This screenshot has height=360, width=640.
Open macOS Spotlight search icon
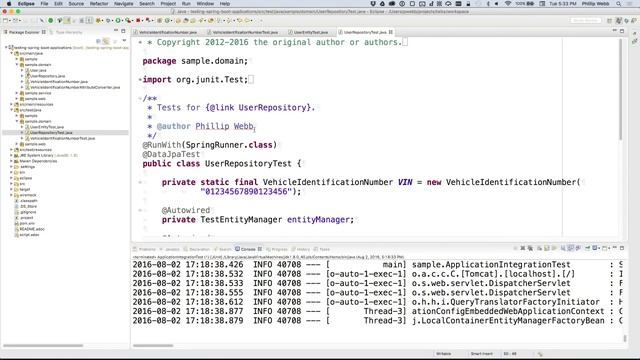tap(619, 4)
